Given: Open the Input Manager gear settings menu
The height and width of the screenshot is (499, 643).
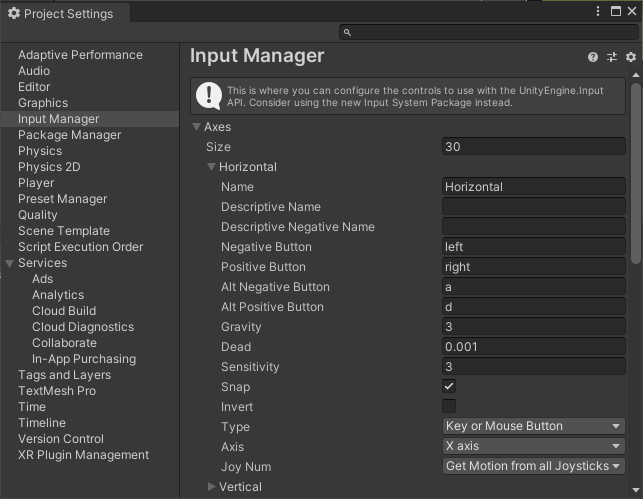Looking at the screenshot, I should pos(630,58).
